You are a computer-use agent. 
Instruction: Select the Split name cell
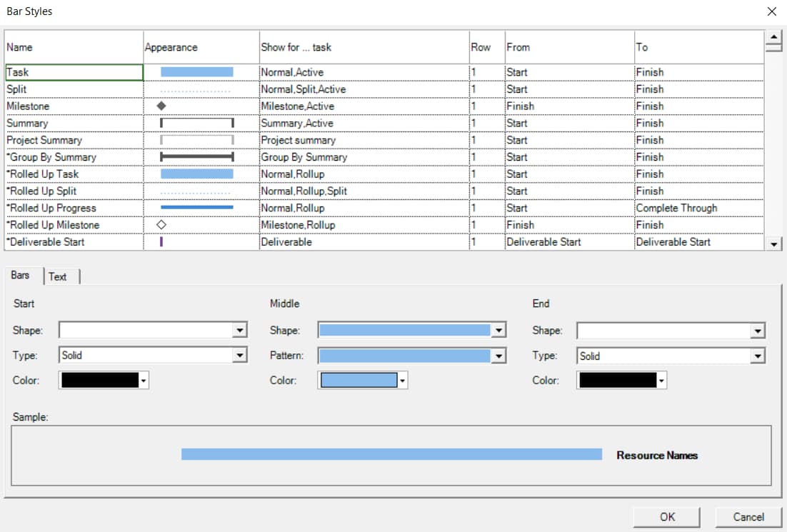coord(74,89)
